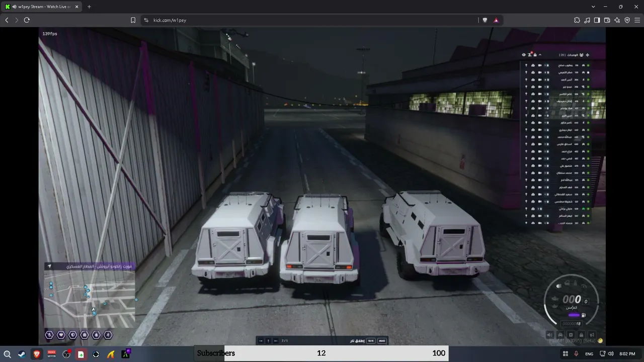This screenshot has width=644, height=362.
Task: Open Windows taskbar search
Action: [x=8, y=354]
